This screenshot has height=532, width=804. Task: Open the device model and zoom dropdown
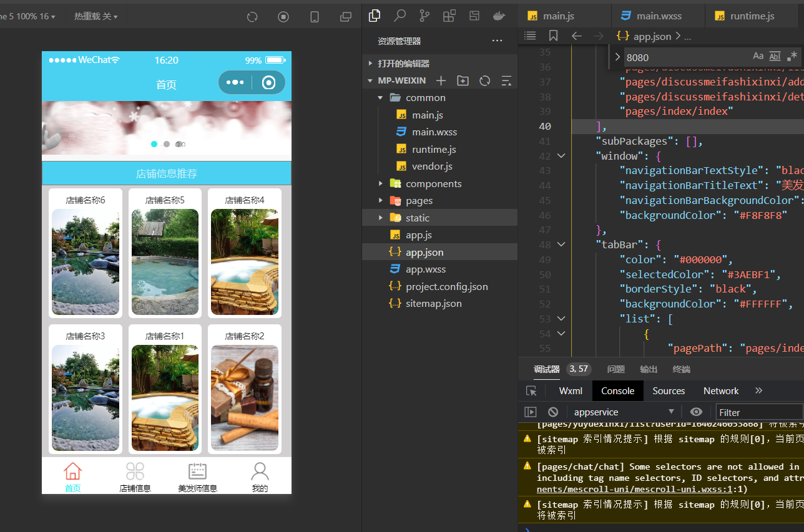pos(27,16)
